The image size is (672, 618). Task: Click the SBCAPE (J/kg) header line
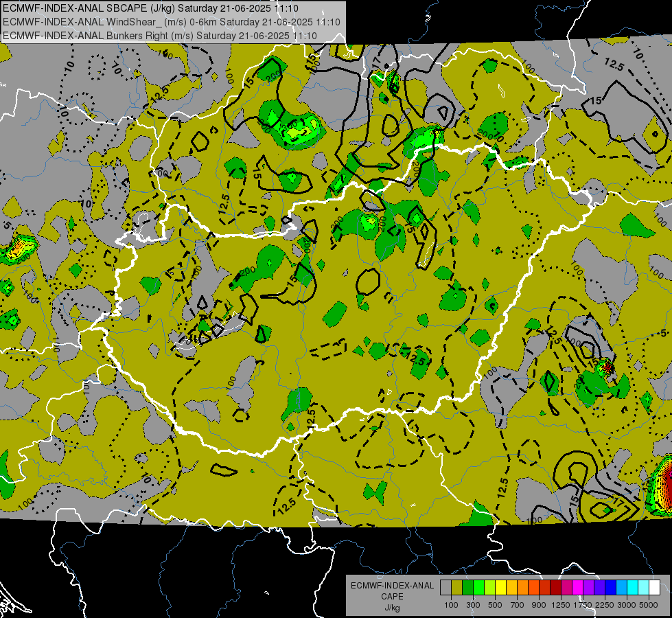click(x=150, y=8)
